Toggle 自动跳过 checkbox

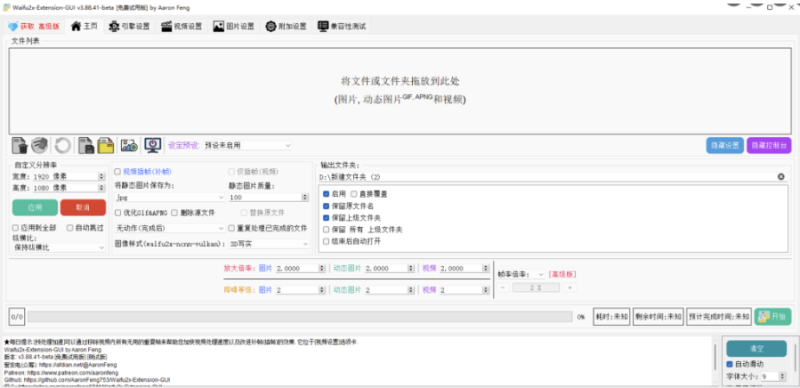pos(70,228)
